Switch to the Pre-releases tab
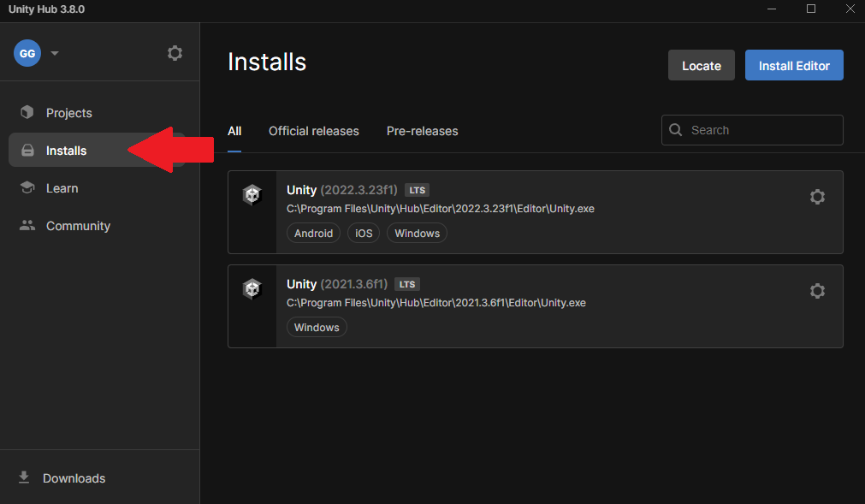The image size is (865, 504). 422,131
